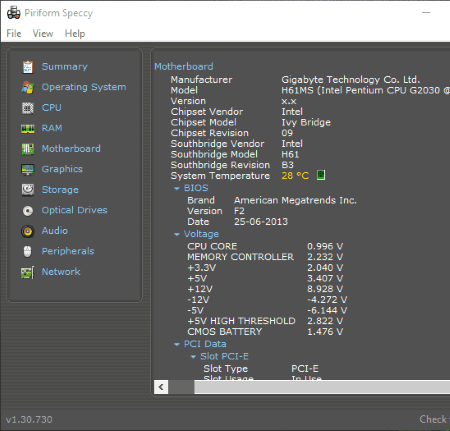The image size is (450, 431).
Task: Open the View menu
Action: tap(43, 34)
